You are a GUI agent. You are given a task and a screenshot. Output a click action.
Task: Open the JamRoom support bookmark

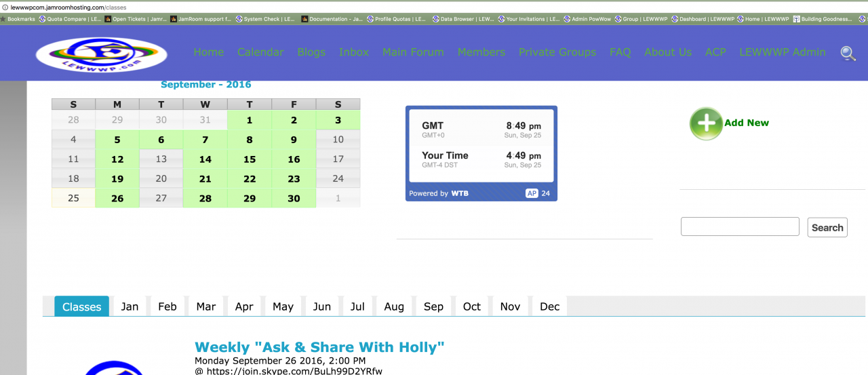[x=201, y=19]
